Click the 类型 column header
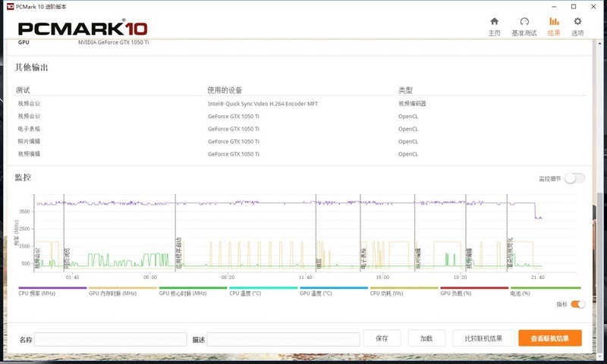Image resolution: width=607 pixels, height=364 pixels. 405,90
